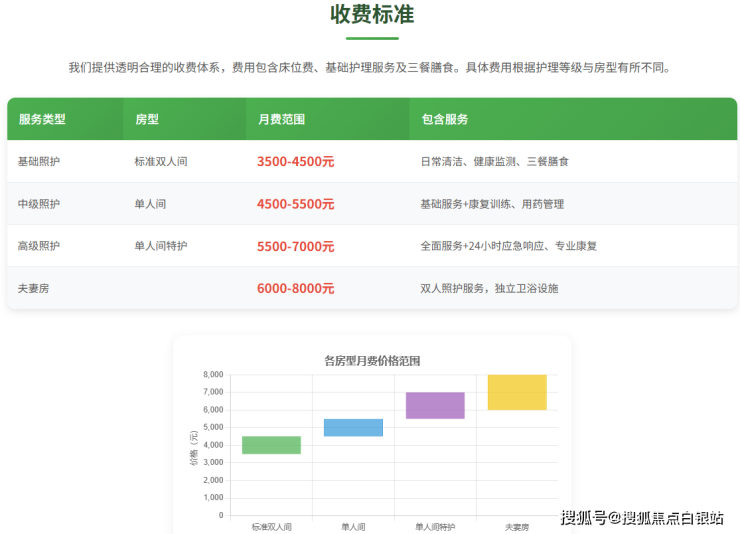The width and height of the screenshot is (740, 534).
Task: Click the 双人照护服务，独立卫浴设施 description cell
Action: coord(489,289)
